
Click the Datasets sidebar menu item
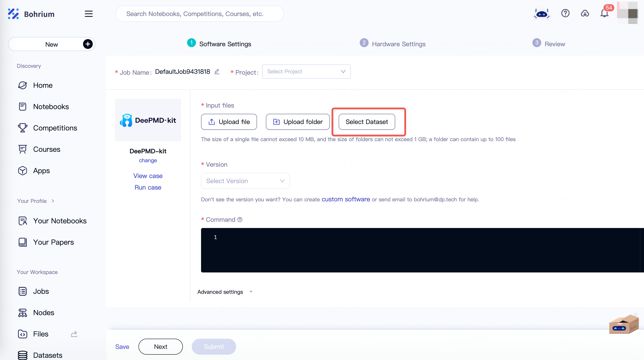coord(48,355)
